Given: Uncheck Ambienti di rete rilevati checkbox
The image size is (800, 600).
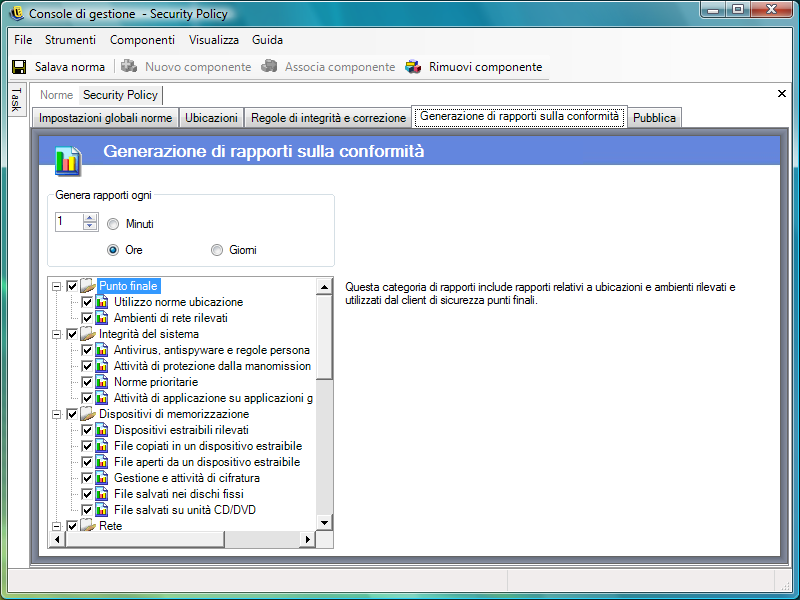Looking at the screenshot, I should pos(87,318).
